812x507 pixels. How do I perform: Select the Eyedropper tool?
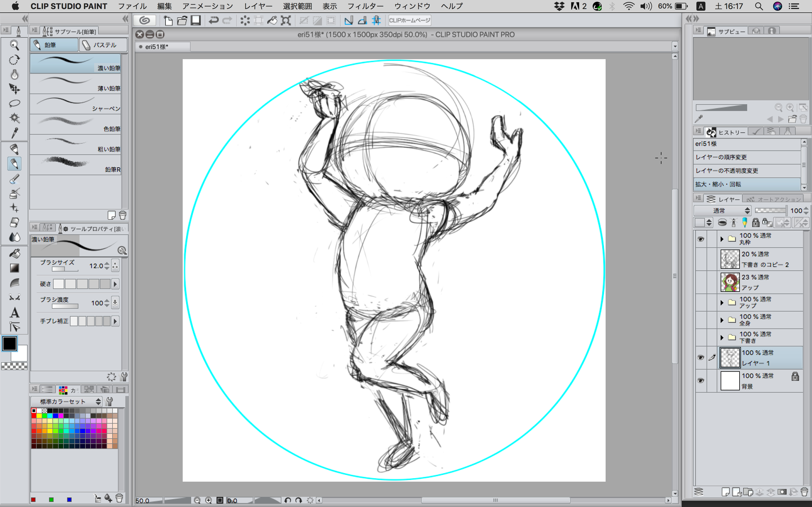coord(14,133)
